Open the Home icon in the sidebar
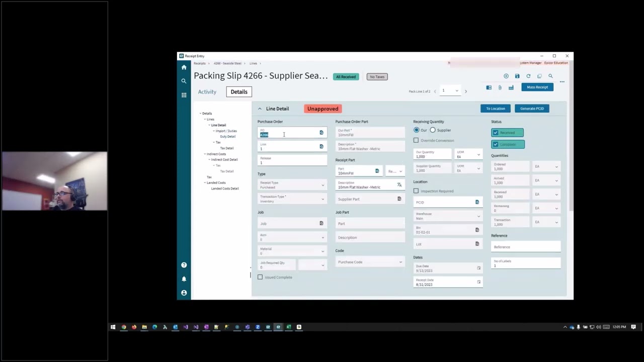Viewport: 644px width, 362px height. (x=184, y=67)
